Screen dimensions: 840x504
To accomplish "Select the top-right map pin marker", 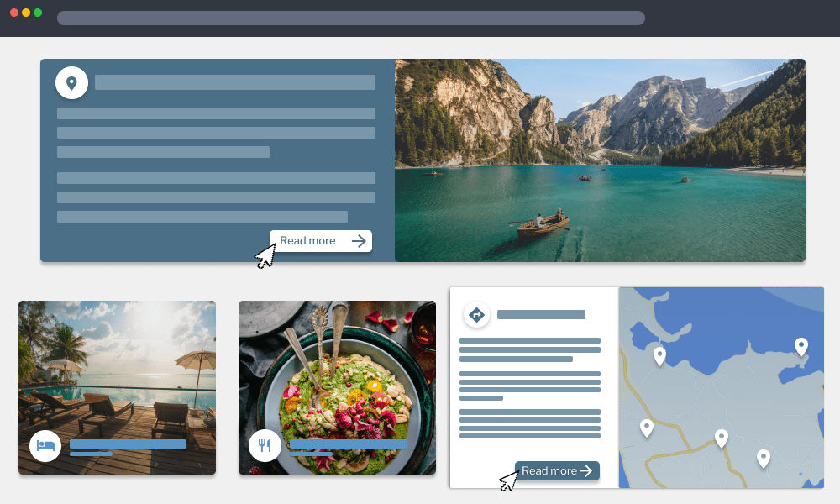I will click(801, 345).
